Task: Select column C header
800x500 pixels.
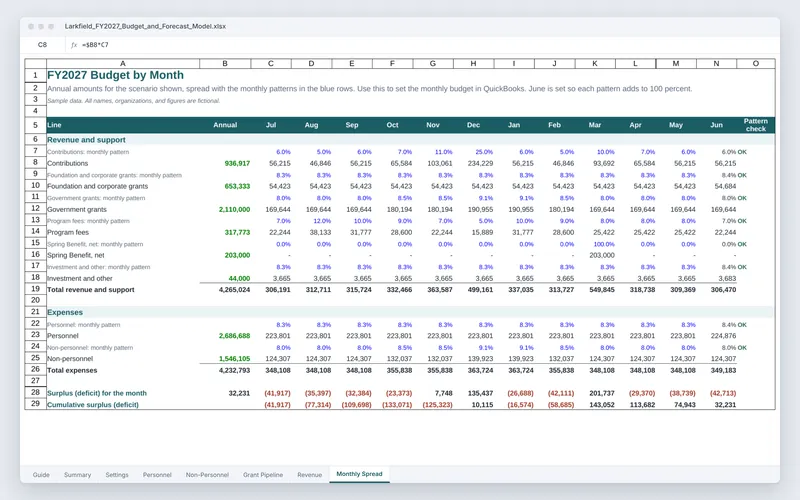Action: coord(271,63)
